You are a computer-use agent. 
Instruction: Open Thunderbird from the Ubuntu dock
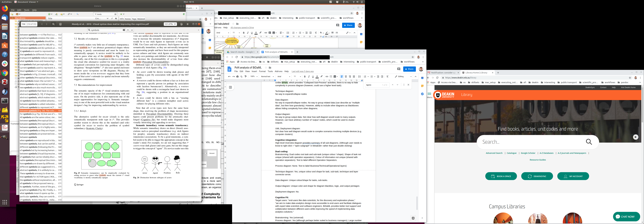[x=5, y=18]
